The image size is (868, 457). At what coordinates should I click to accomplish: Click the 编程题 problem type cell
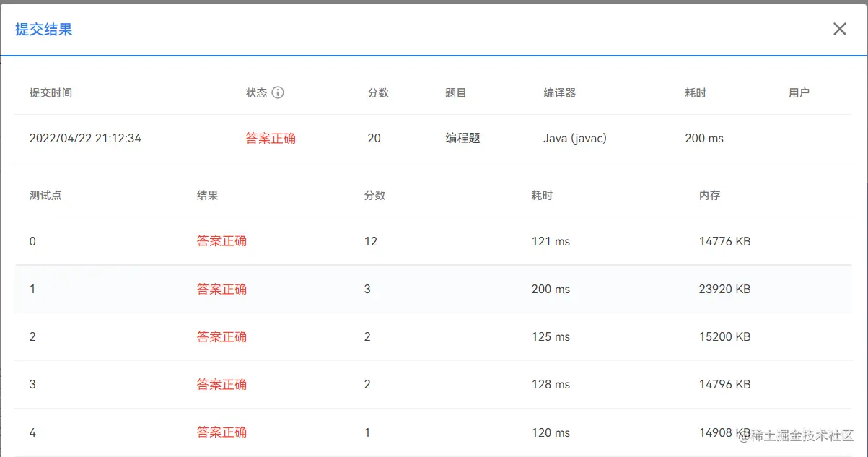pyautogui.click(x=463, y=138)
